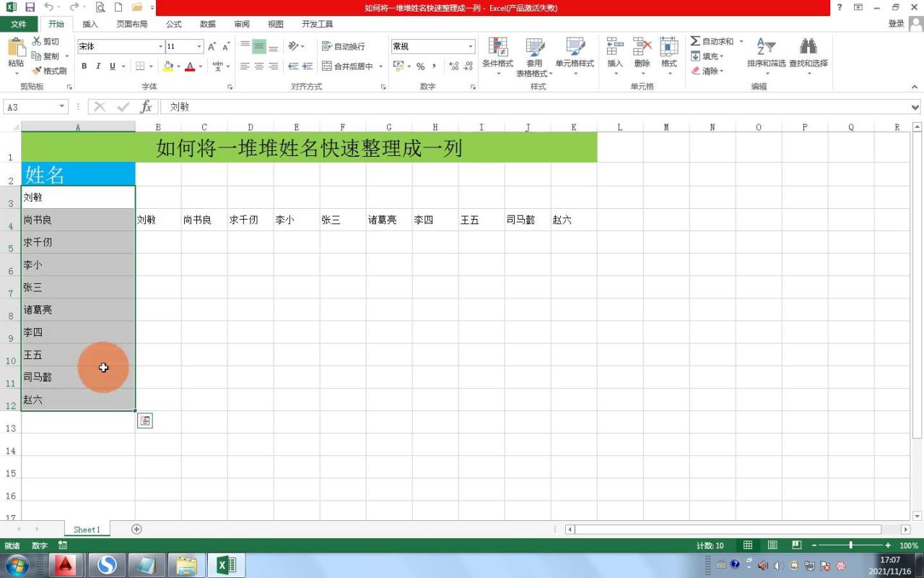Toggle Bold formatting
Screen dimensions: 924x578
[x=84, y=66]
